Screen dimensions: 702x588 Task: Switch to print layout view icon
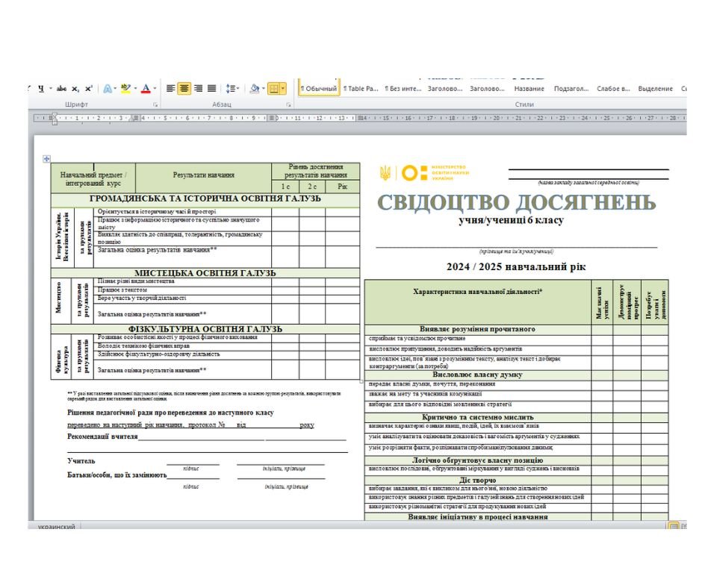(673, 526)
